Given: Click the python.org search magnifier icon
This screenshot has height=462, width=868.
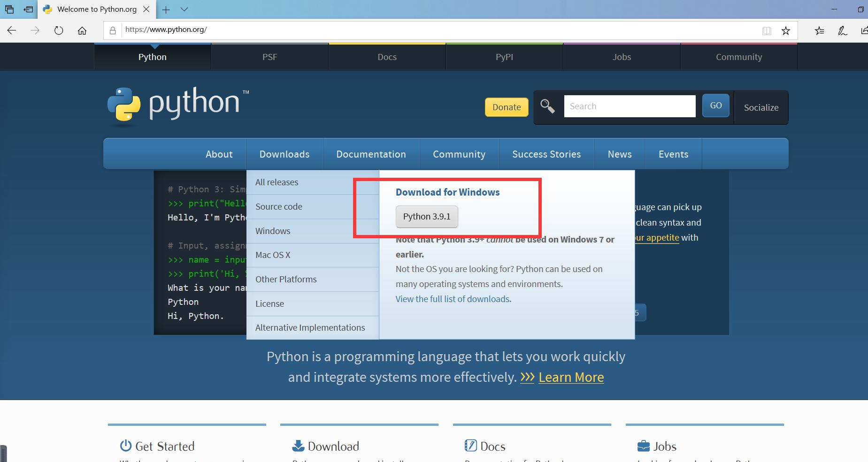Looking at the screenshot, I should pos(547,106).
